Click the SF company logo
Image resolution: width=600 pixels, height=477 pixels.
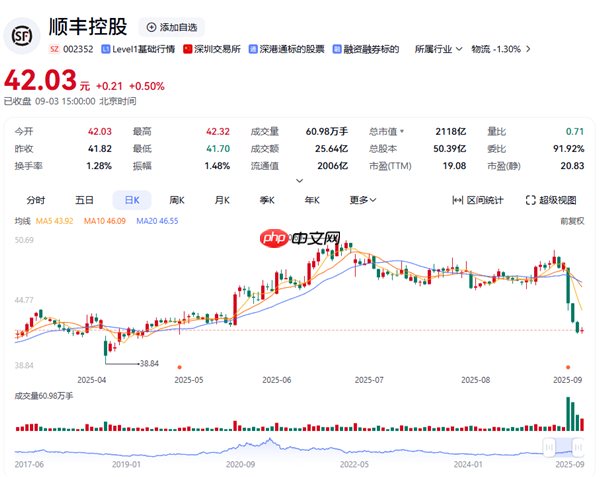(x=22, y=36)
